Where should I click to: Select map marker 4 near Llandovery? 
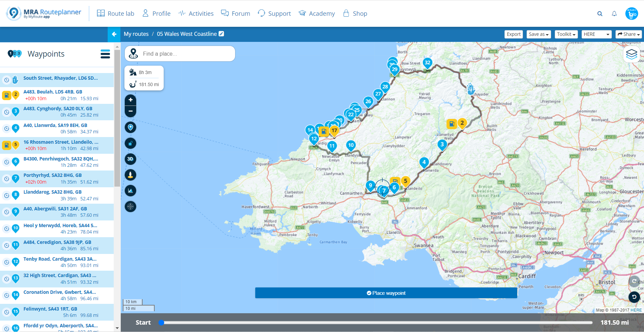[424, 163]
